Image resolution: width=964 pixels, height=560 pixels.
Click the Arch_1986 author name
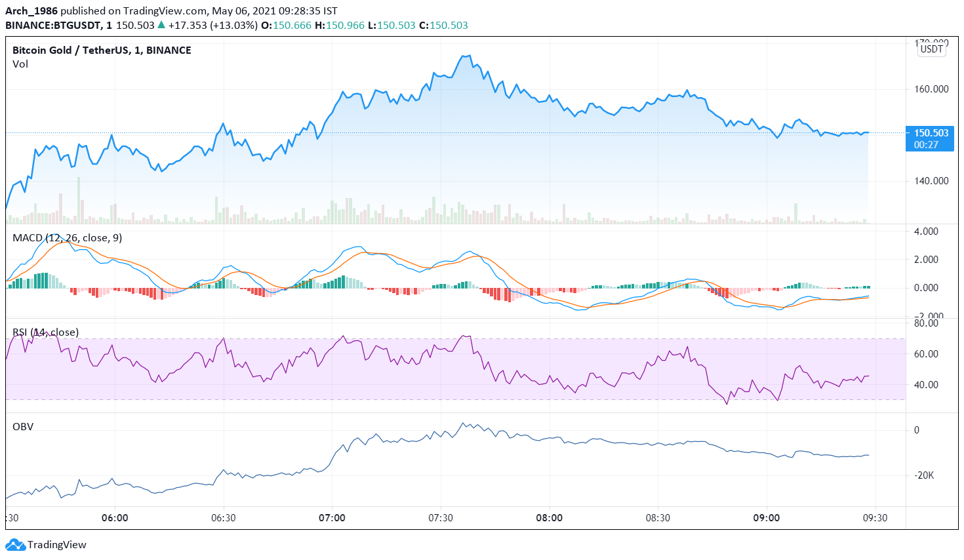[x=31, y=11]
